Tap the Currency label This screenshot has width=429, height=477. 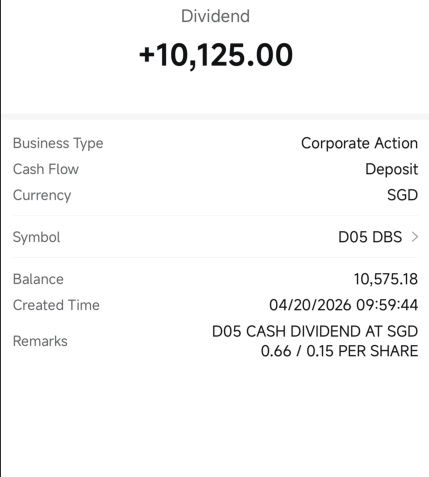[42, 195]
